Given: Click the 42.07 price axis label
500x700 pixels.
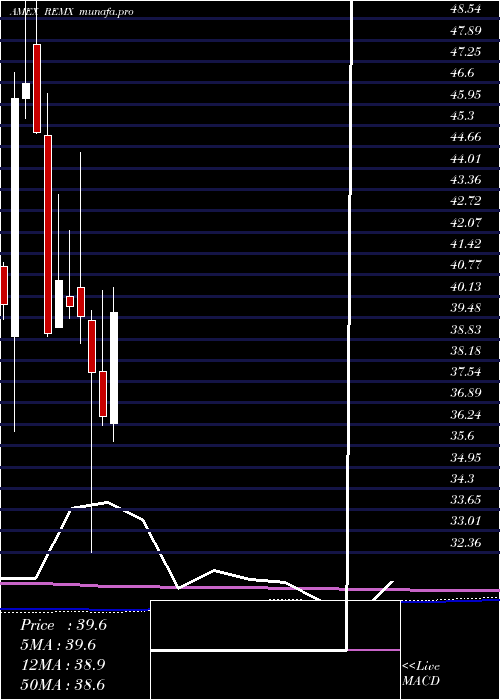Looking at the screenshot, I should click(466, 222).
